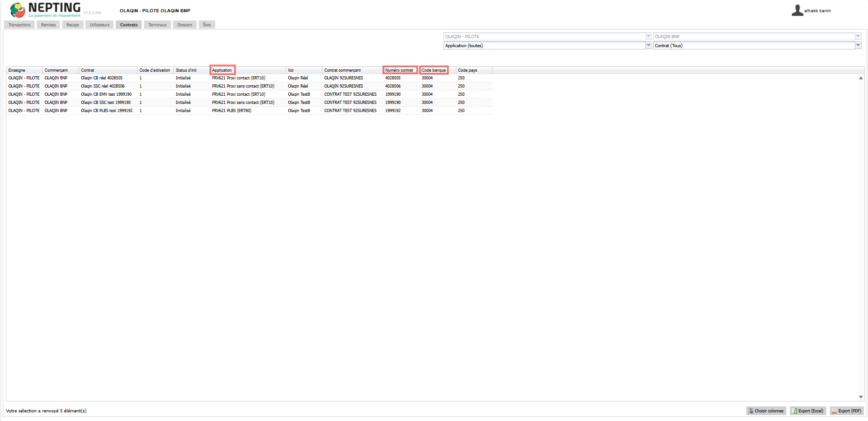868x421 pixels.
Task: Select the contract cell 'Olaqin CB SSC test 1999190'
Action: 106,103
